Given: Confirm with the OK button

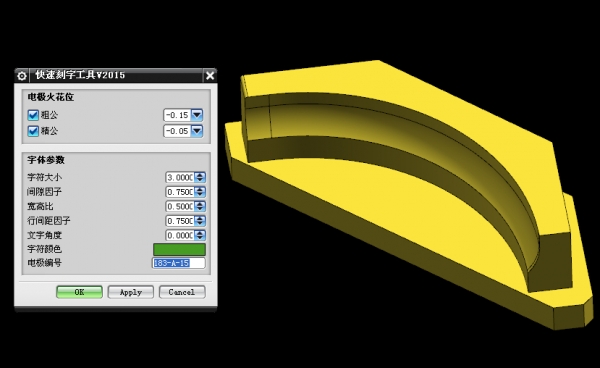Looking at the screenshot, I should [x=79, y=292].
